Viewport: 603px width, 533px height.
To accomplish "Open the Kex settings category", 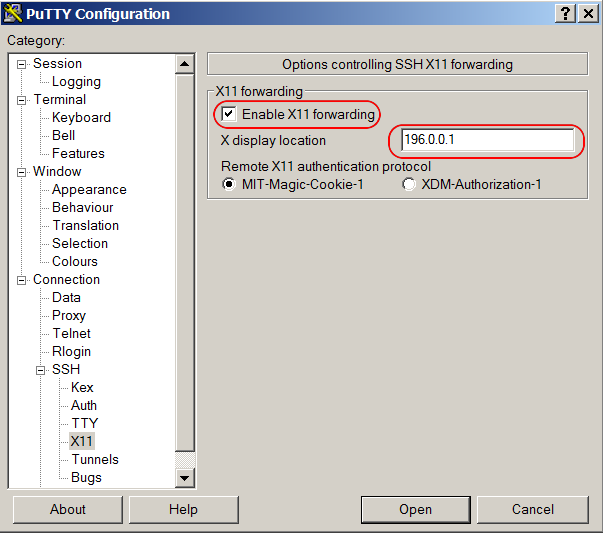I will [x=82, y=388].
